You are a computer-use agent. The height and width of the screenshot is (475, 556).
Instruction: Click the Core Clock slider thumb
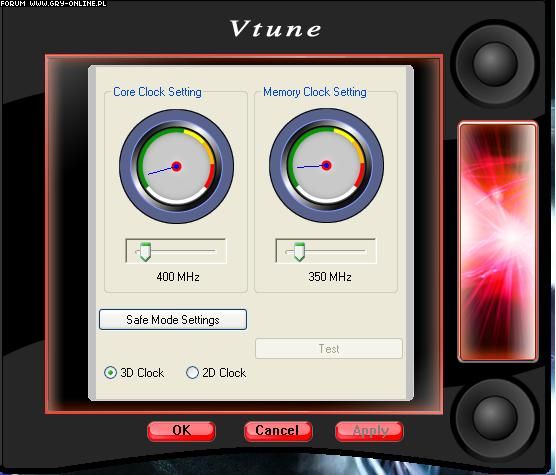145,252
